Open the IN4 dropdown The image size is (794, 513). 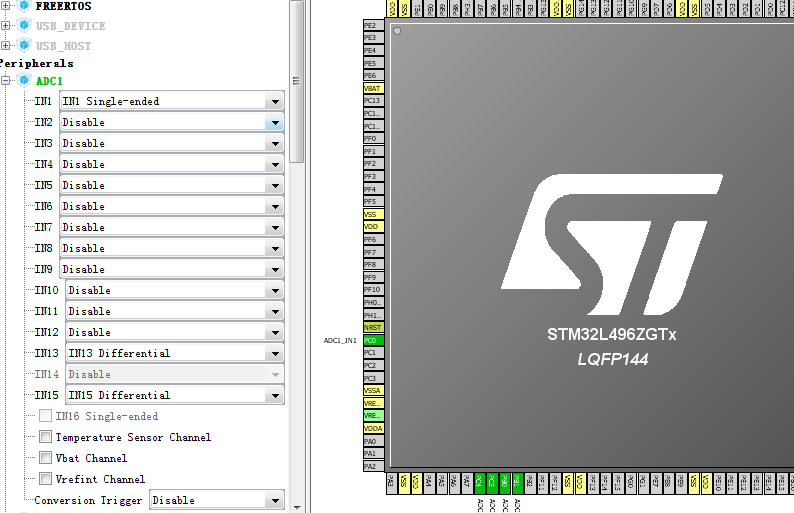pos(172,165)
